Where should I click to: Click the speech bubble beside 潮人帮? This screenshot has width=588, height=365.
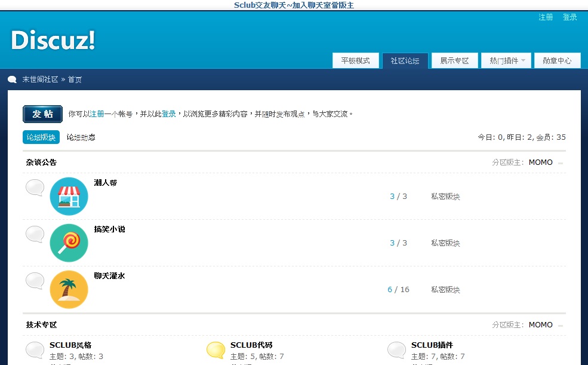35,188
